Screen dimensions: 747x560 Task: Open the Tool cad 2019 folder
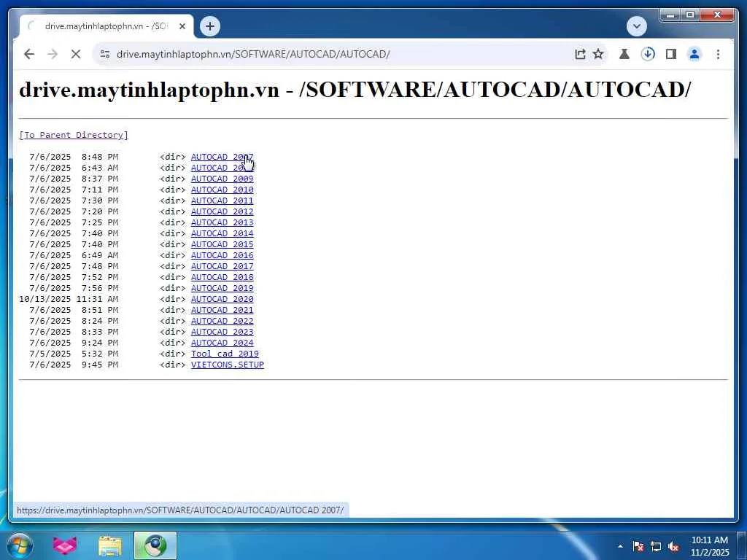[x=225, y=354]
